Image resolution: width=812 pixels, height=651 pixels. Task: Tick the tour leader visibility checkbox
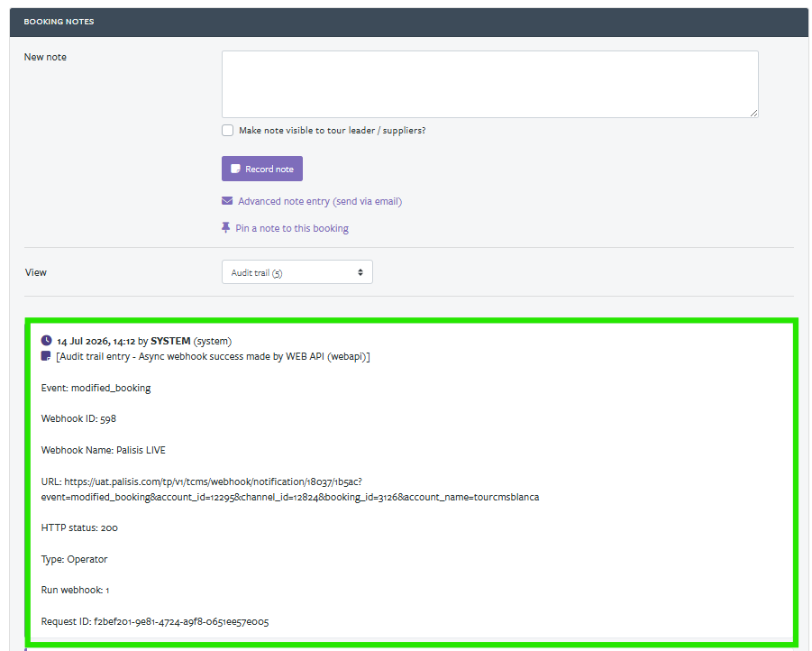(227, 130)
